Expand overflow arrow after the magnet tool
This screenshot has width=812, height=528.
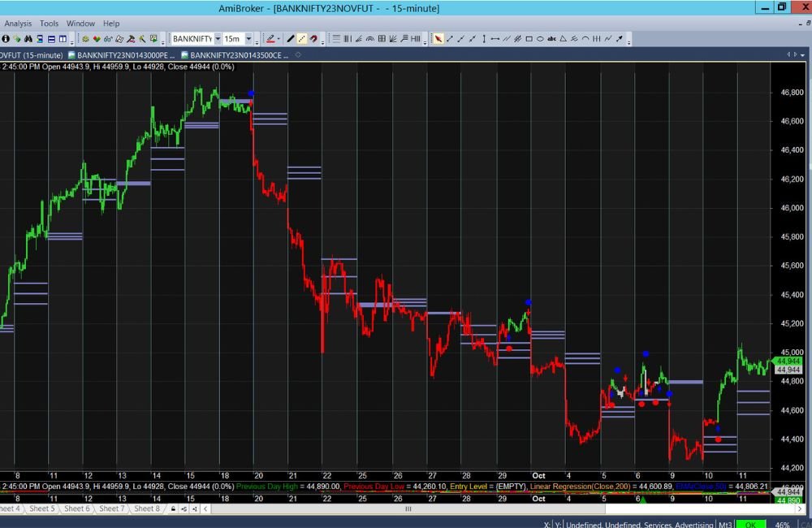[322, 41]
